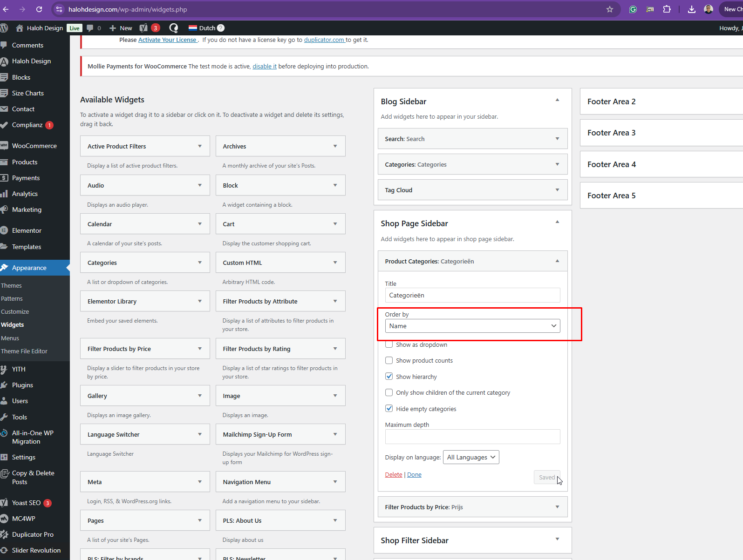
Task: Bookmark this page with star icon
Action: pyautogui.click(x=610, y=9)
